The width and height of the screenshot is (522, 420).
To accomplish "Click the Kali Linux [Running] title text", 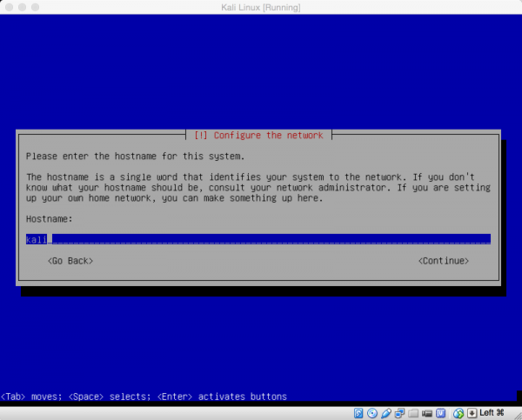I will pos(261,7).
